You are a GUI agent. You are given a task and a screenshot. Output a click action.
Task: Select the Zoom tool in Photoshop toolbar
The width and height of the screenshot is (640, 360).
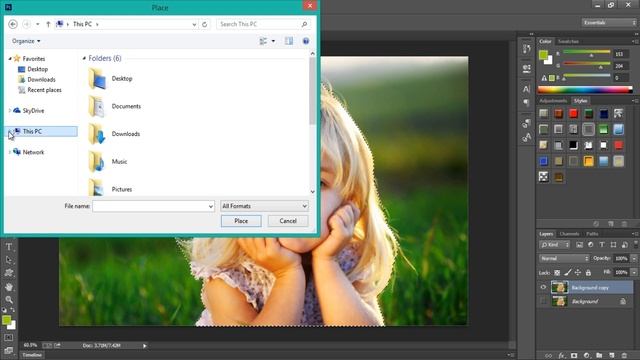pos(9,300)
